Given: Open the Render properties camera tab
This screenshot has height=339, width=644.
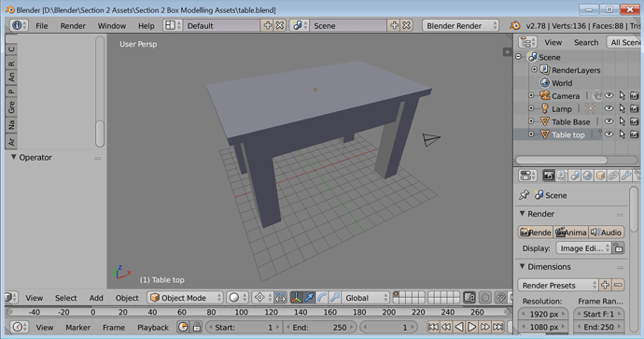Looking at the screenshot, I should coord(549,176).
